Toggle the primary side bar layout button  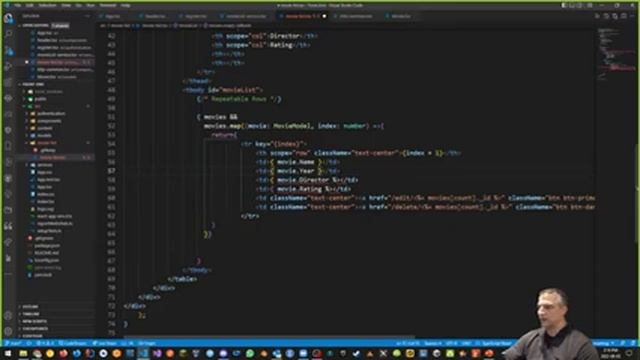tap(564, 5)
